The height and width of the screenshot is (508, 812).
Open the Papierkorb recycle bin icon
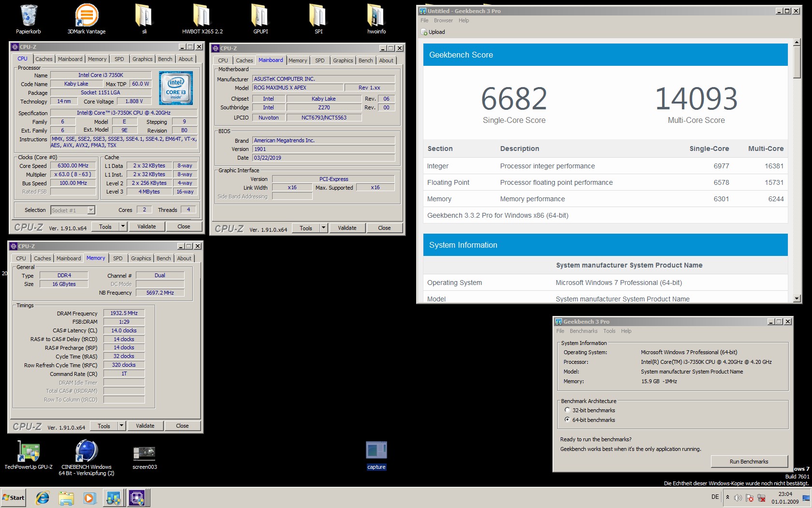point(29,19)
